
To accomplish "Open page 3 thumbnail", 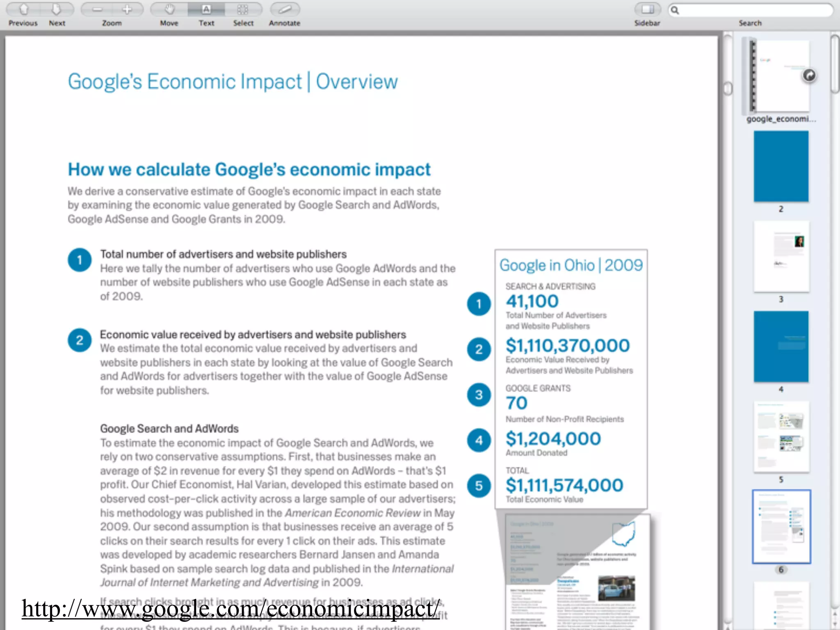I will coord(781,256).
